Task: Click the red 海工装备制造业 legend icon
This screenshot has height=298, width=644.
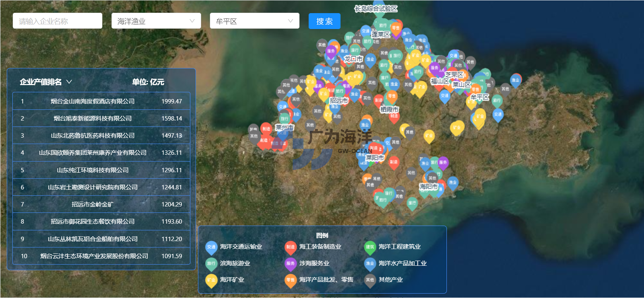Action: click(x=290, y=247)
